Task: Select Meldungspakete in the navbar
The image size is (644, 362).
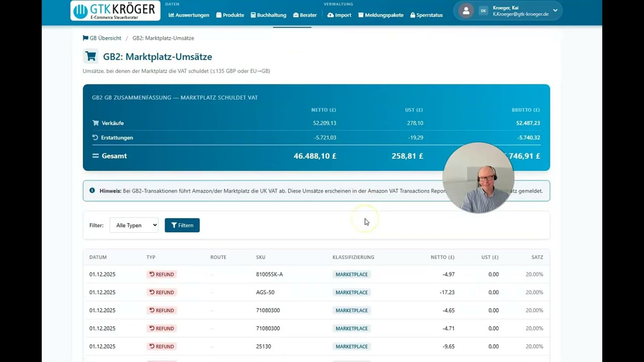Action: (381, 15)
